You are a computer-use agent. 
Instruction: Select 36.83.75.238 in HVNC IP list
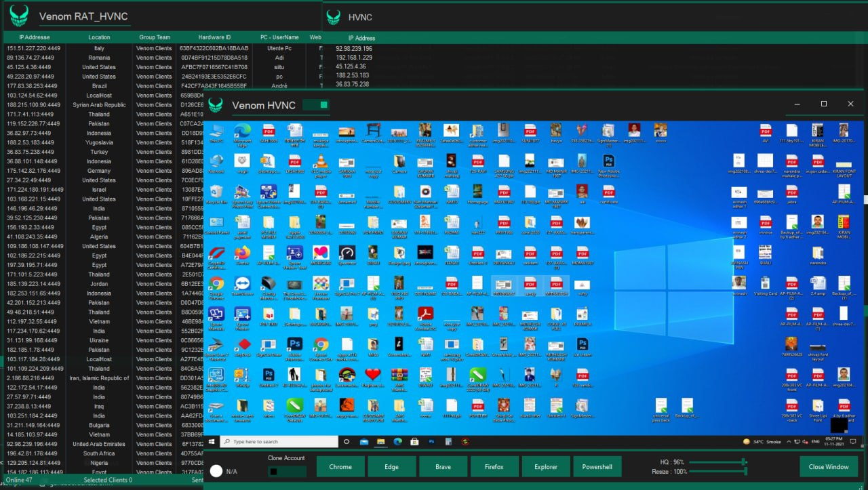pyautogui.click(x=353, y=84)
